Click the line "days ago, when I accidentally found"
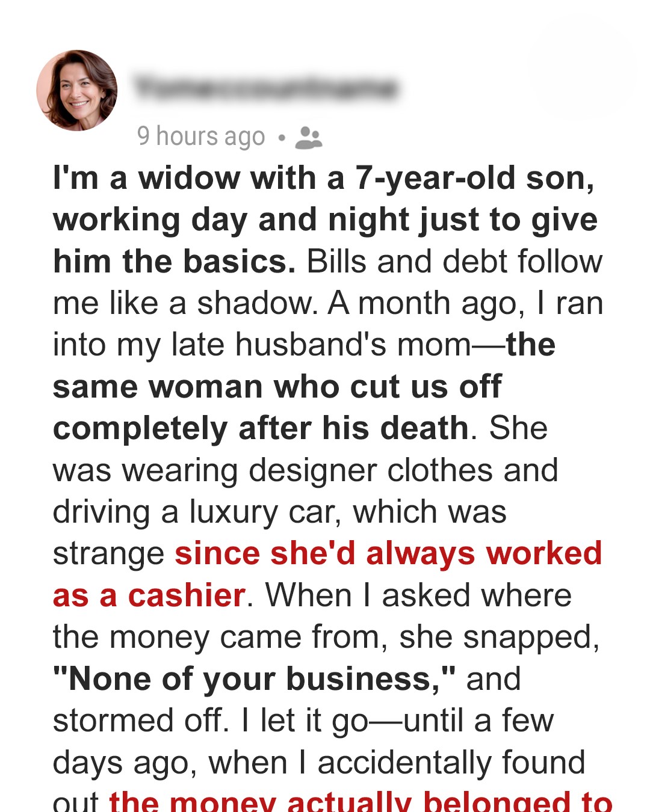The height and width of the screenshot is (812, 650). click(318, 763)
